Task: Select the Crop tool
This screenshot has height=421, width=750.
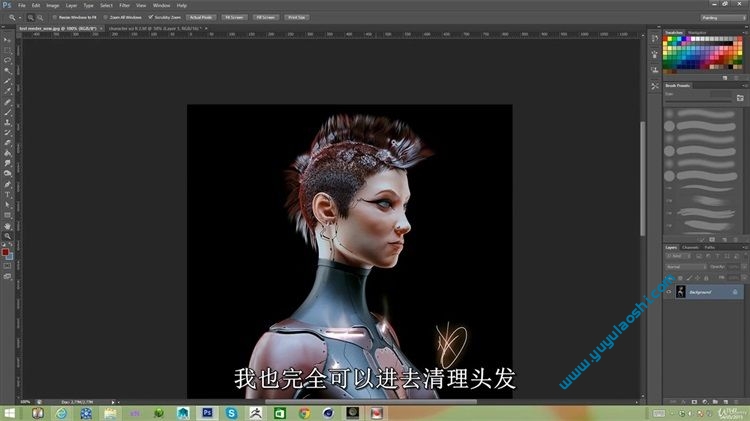Action: click(x=7, y=81)
